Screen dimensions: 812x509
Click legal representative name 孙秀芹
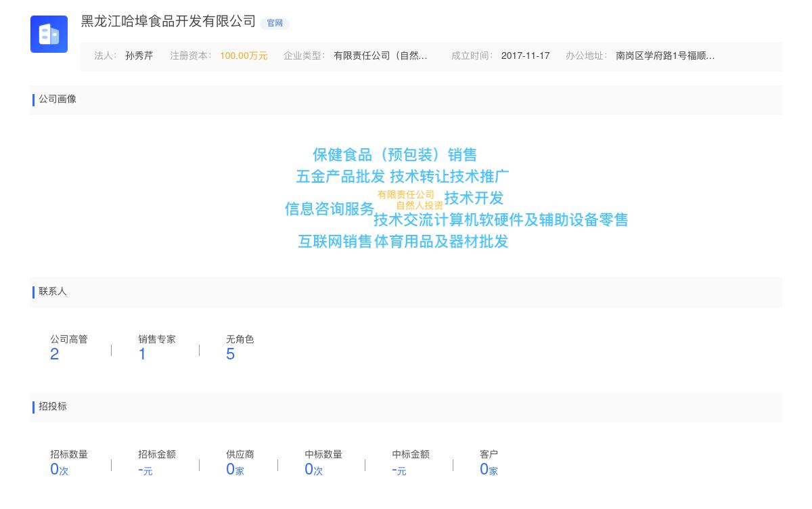139,56
